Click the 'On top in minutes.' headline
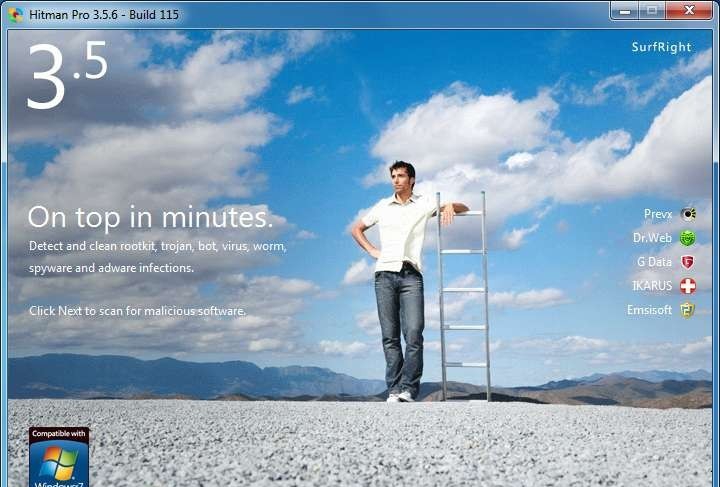Screen dimensions: 720x487 pyautogui.click(x=150, y=217)
